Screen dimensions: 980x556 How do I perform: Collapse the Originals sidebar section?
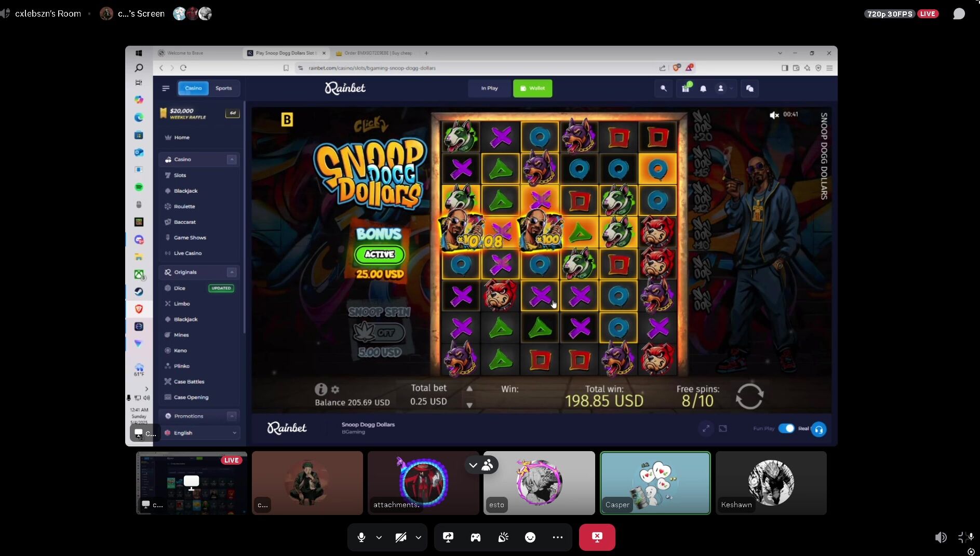coord(232,272)
